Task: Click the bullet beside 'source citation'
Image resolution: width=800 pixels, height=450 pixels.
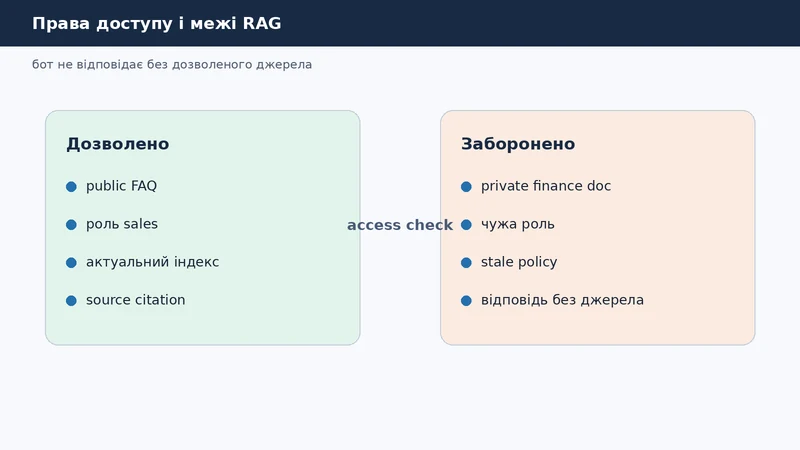Action: pos(71,301)
